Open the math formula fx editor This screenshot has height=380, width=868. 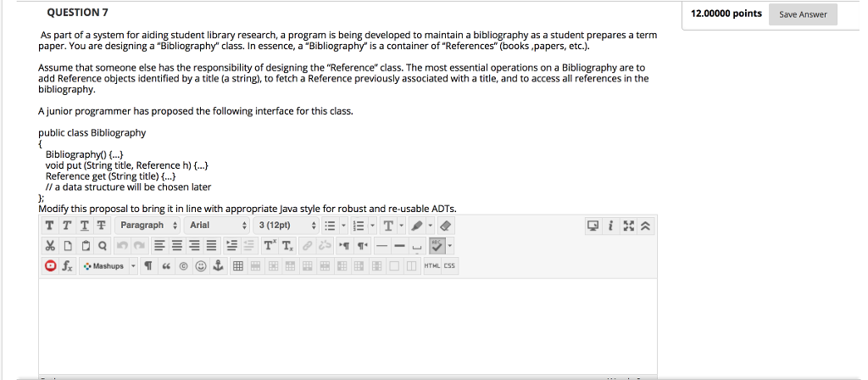pyautogui.click(x=66, y=266)
